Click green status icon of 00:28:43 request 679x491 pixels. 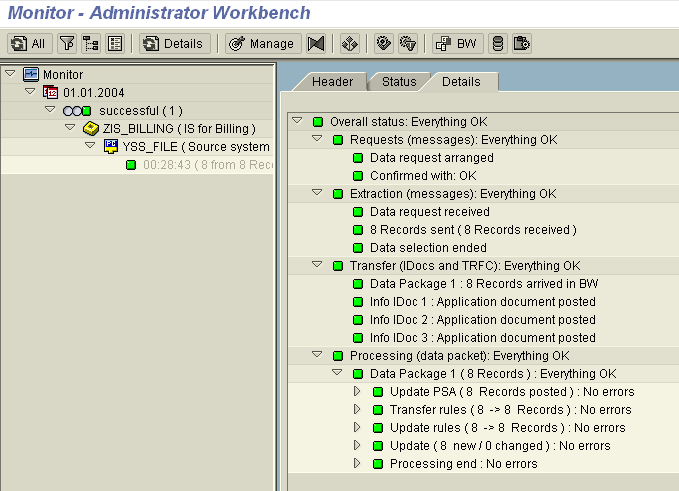point(131,165)
